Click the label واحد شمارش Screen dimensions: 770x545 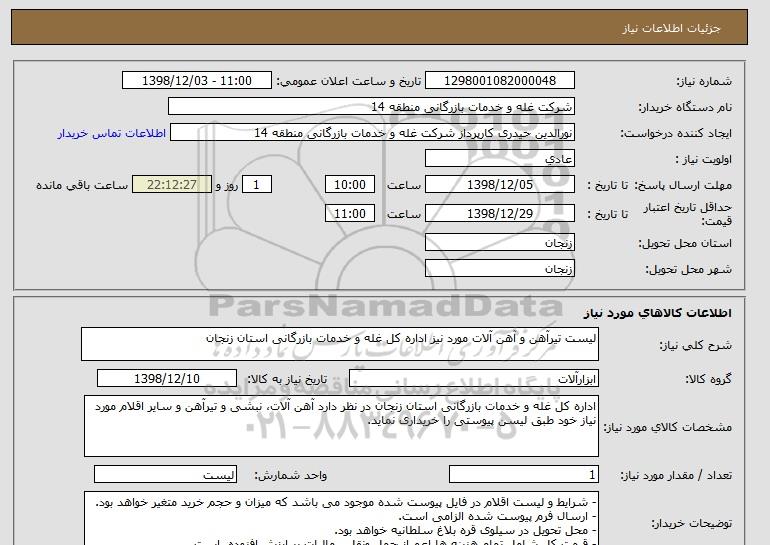(290, 475)
